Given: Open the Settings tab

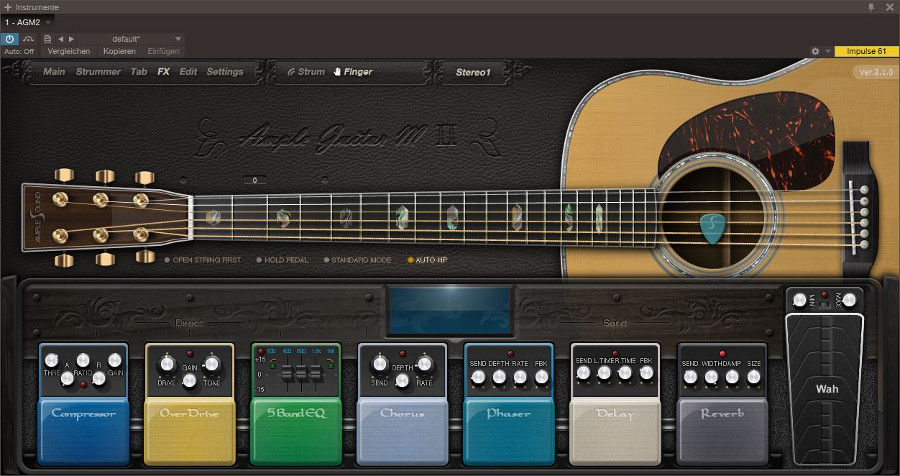Looking at the screenshot, I should point(225,72).
